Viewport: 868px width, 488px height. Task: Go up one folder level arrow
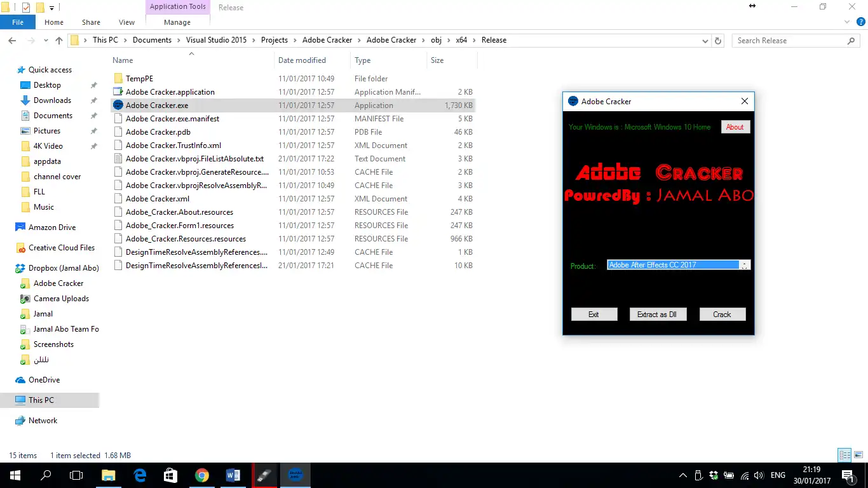[x=59, y=40]
